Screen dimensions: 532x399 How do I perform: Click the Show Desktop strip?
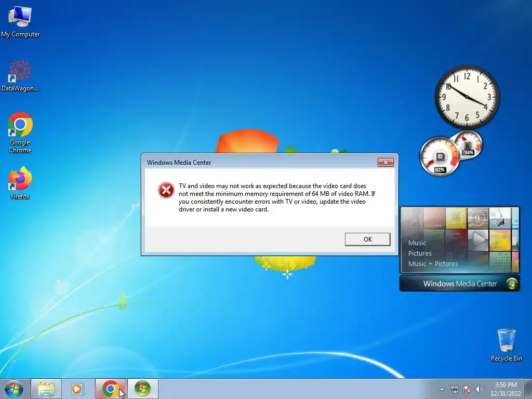[528, 389]
